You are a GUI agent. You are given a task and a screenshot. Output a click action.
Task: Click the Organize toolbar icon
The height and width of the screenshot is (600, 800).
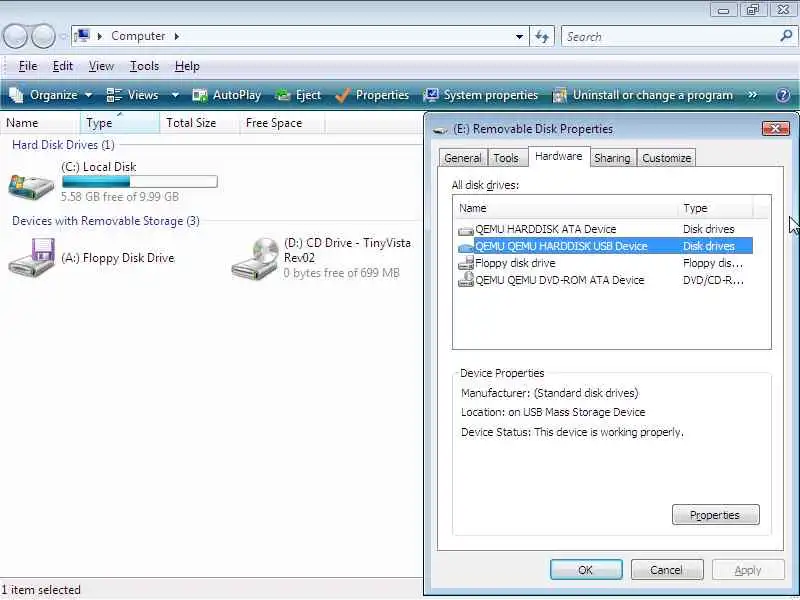tap(16, 95)
